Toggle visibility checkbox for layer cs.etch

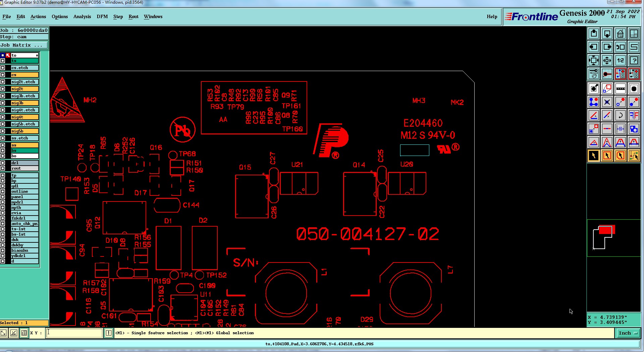tap(3, 68)
